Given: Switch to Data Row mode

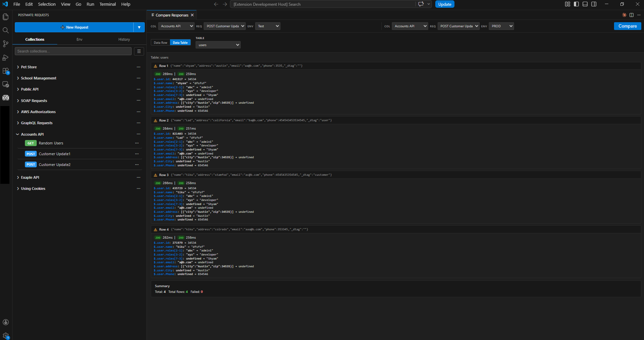Looking at the screenshot, I should coord(160,43).
